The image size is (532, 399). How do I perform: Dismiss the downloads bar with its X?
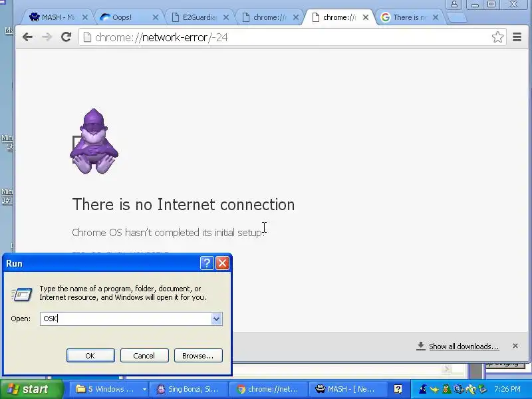(x=515, y=346)
